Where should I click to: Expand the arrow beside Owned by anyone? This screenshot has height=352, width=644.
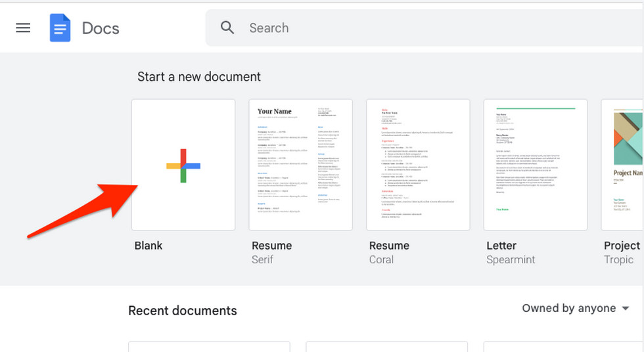(625, 309)
